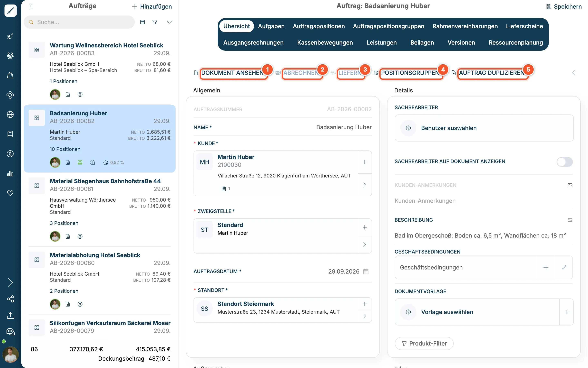The width and height of the screenshot is (588, 368).
Task: Go to the Ressourcenplanung tab
Action: (x=516, y=43)
